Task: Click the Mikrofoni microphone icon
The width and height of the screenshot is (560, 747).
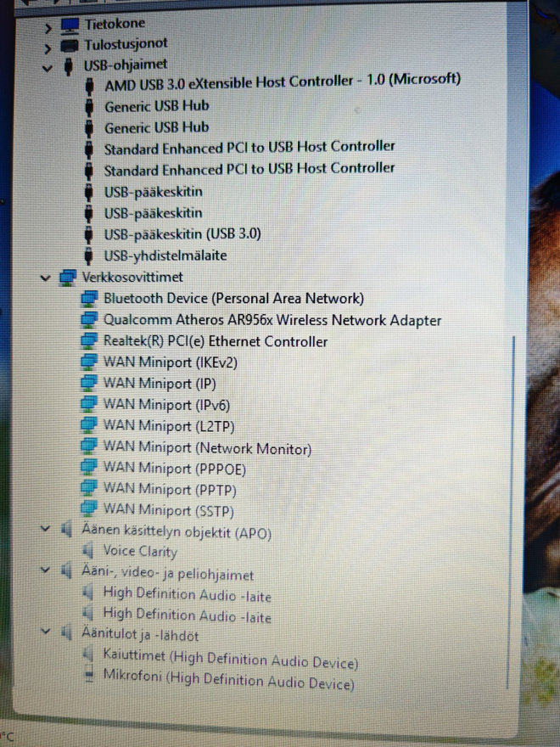Action: [x=88, y=675]
